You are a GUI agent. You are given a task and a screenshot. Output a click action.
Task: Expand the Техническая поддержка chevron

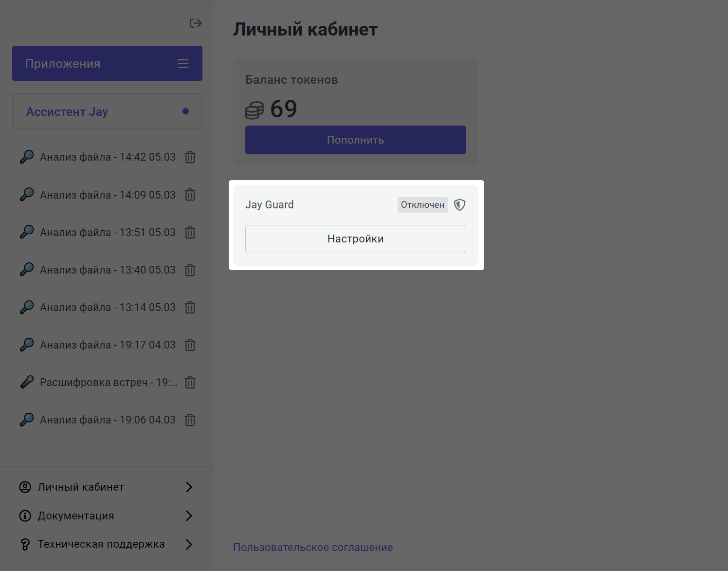(x=189, y=544)
